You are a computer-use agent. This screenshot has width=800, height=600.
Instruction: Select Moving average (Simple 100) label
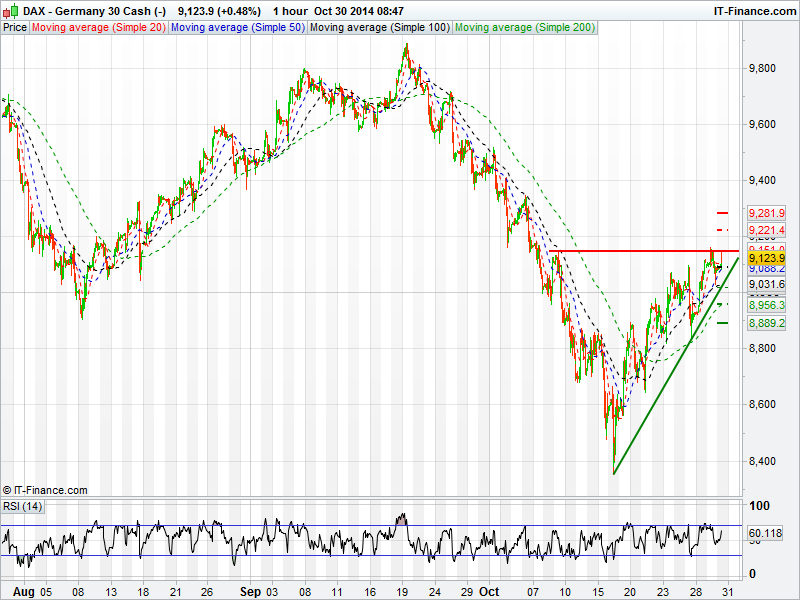click(380, 28)
